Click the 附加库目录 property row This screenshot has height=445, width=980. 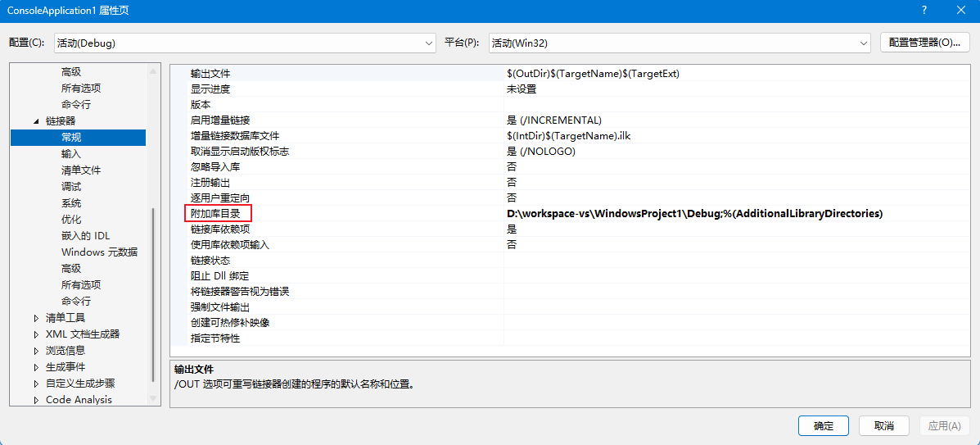point(216,214)
